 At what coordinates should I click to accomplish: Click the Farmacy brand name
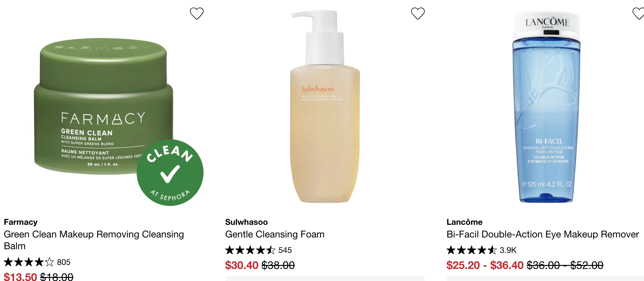(21, 222)
